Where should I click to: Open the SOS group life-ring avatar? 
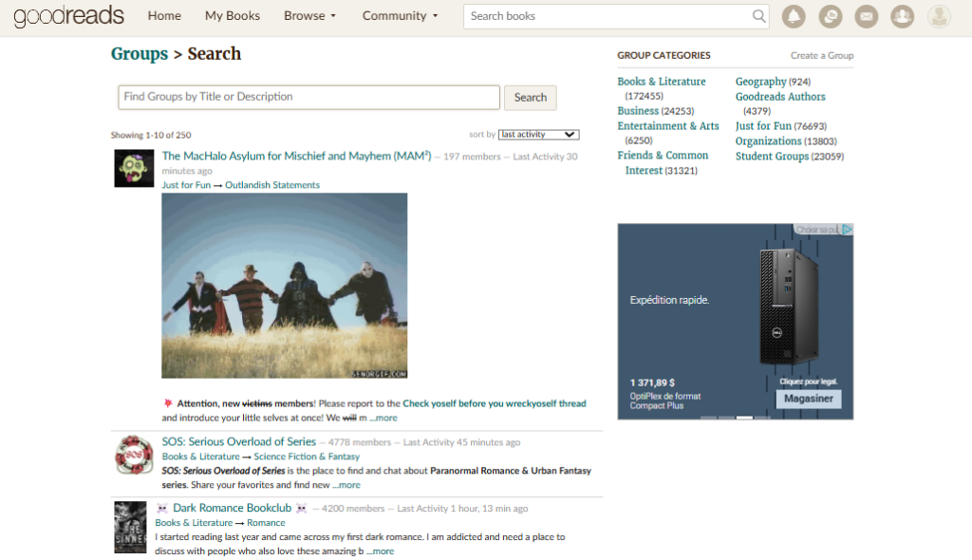[134, 455]
